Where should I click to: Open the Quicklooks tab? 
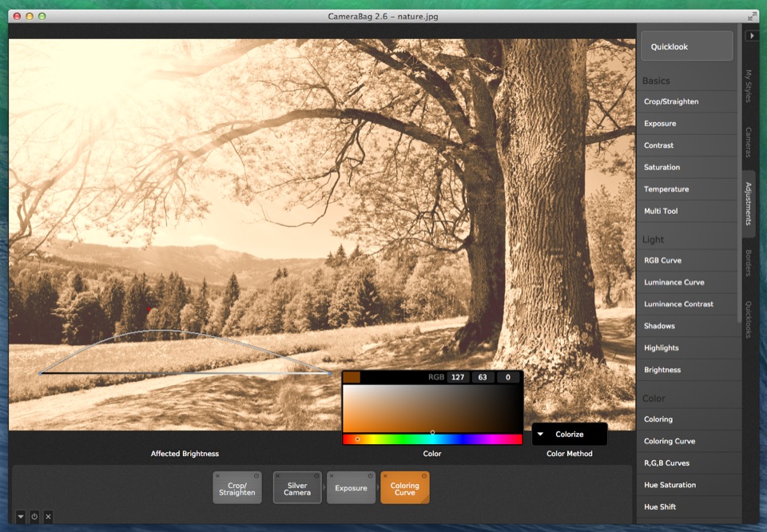pos(749,320)
